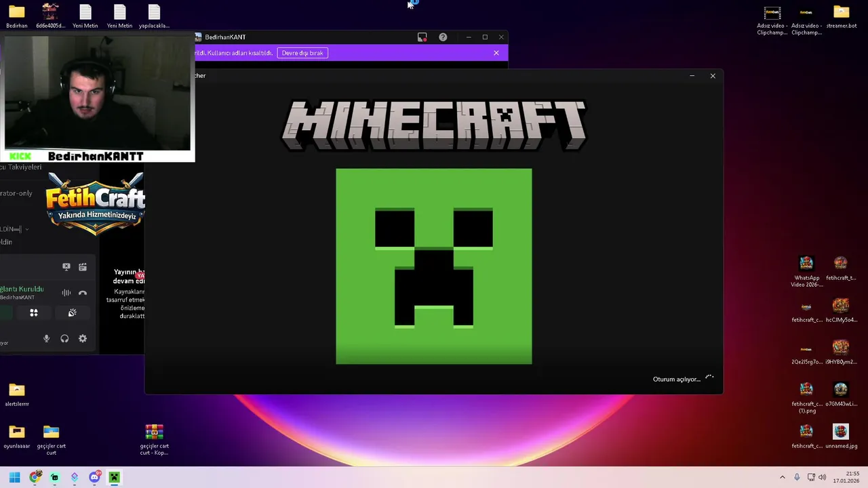Deafen audio with the headphones icon
868x488 pixels.
click(64, 339)
